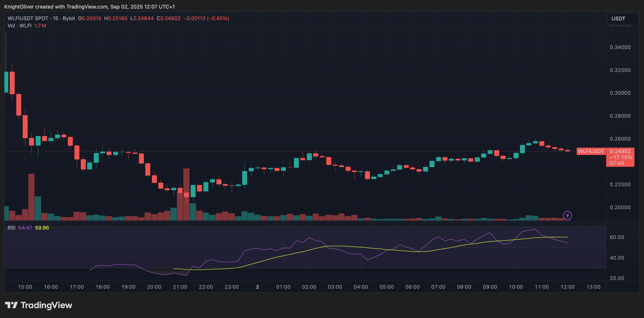Click the TradingView logo at bottom left
This screenshot has width=644, height=318.
point(39,305)
